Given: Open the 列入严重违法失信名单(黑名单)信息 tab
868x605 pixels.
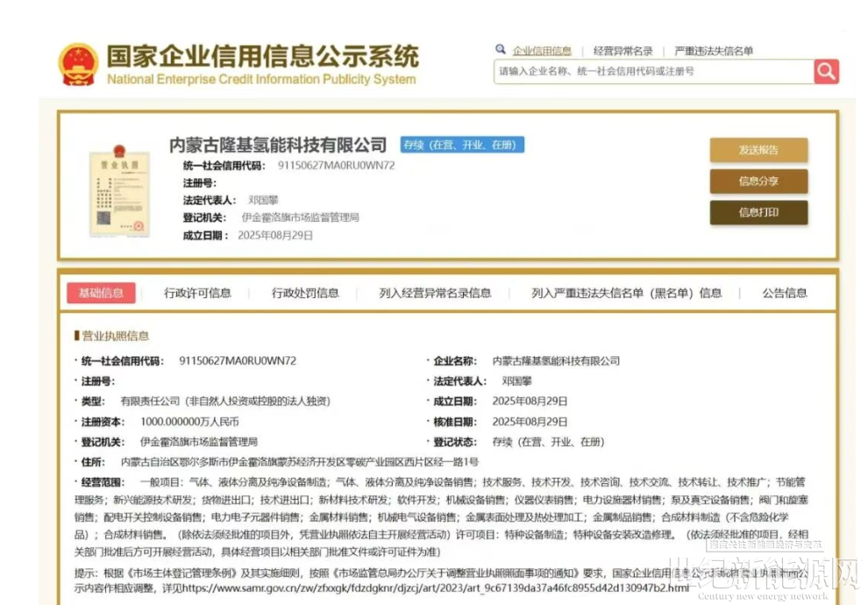Looking at the screenshot, I should coord(626,293).
